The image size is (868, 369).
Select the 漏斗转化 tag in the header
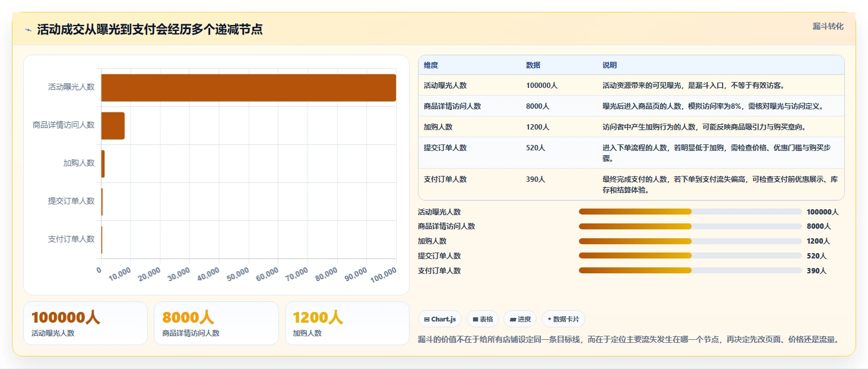(x=828, y=26)
